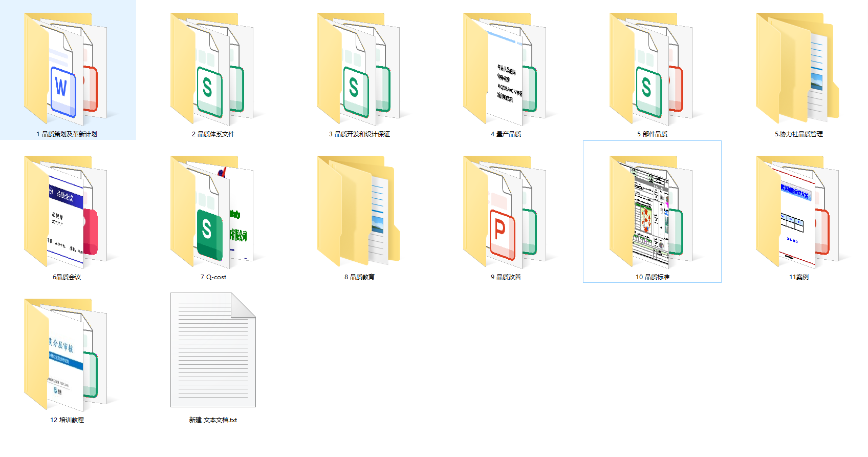Viewport: 868px width, 457px height.
Task: Click the 7 Q-cost folder icon
Action: pos(213,212)
